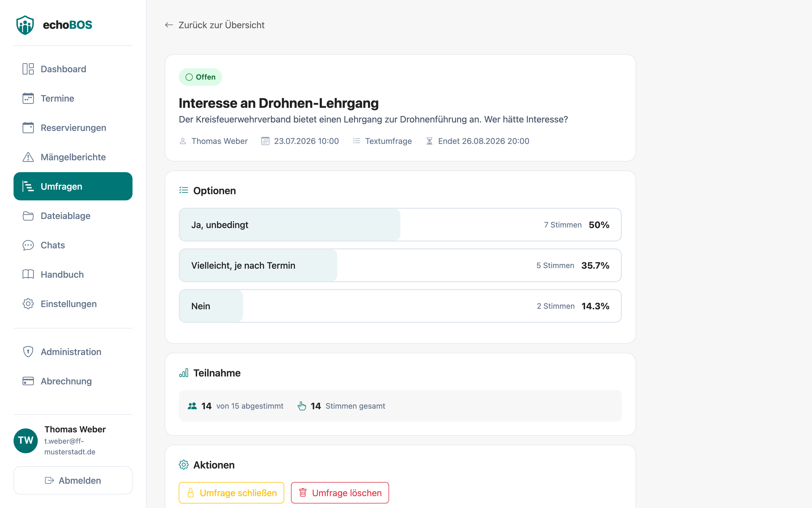Click the back arrow icon

169,25
